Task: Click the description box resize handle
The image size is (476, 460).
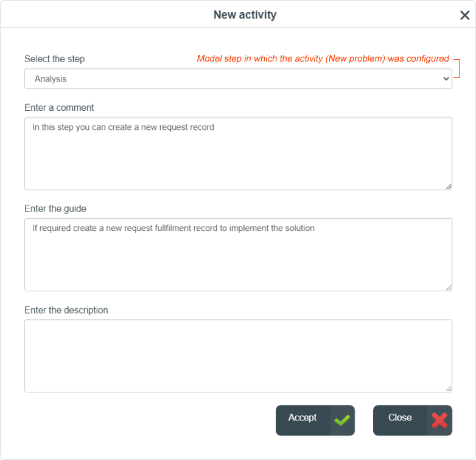Action: 449,389
